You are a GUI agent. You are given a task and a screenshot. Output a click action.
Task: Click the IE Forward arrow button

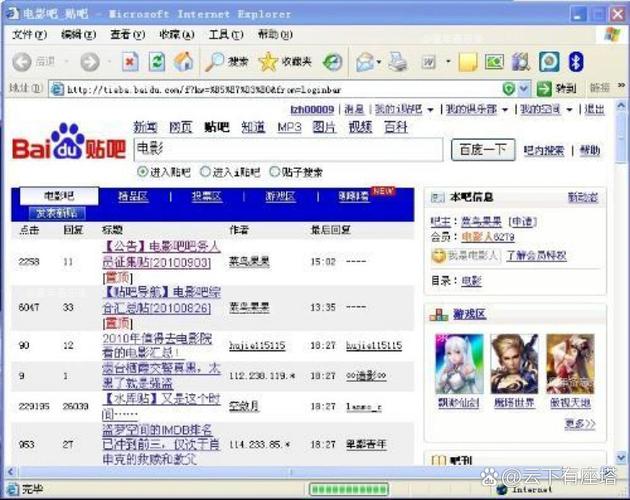[x=90, y=62]
